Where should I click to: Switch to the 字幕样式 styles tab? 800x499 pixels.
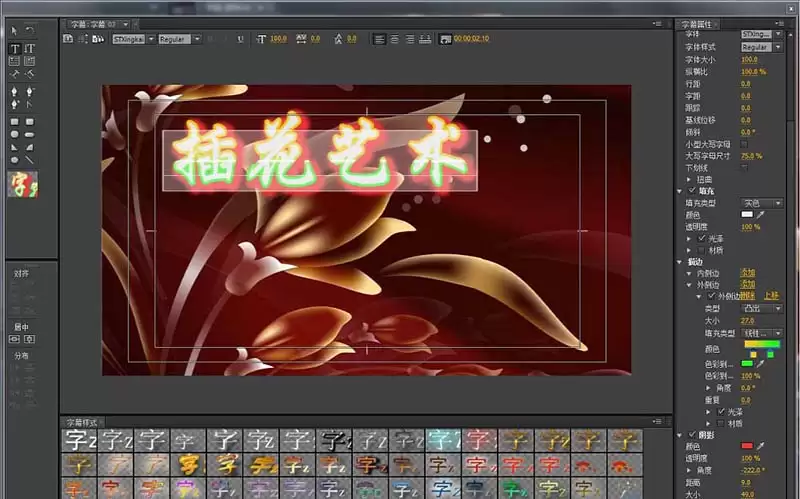[82, 422]
